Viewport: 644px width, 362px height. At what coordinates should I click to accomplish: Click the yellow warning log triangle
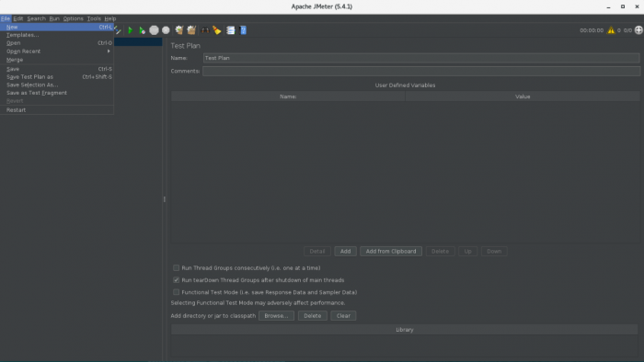(611, 30)
